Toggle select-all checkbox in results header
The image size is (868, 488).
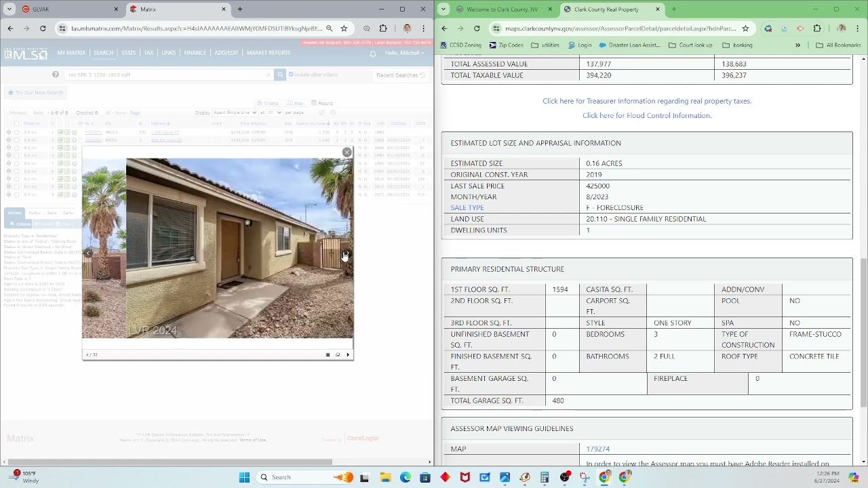point(16,123)
